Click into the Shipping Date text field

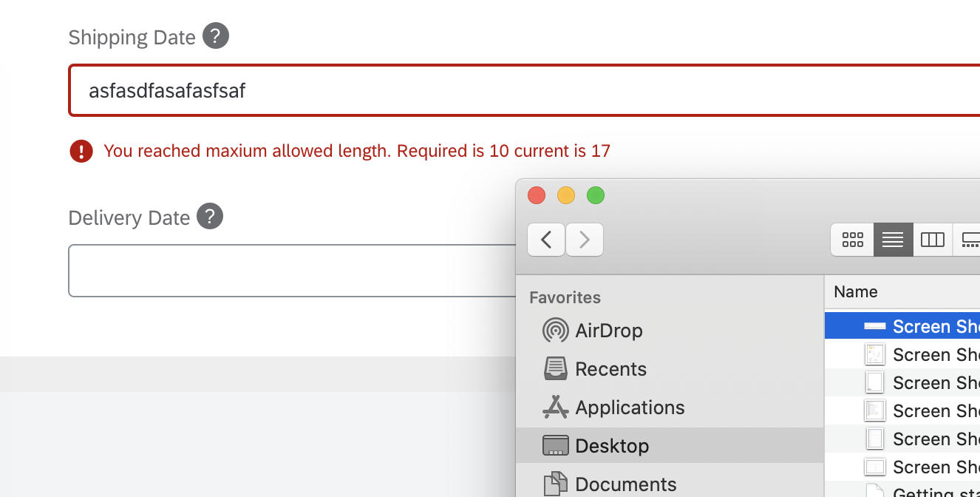296,90
